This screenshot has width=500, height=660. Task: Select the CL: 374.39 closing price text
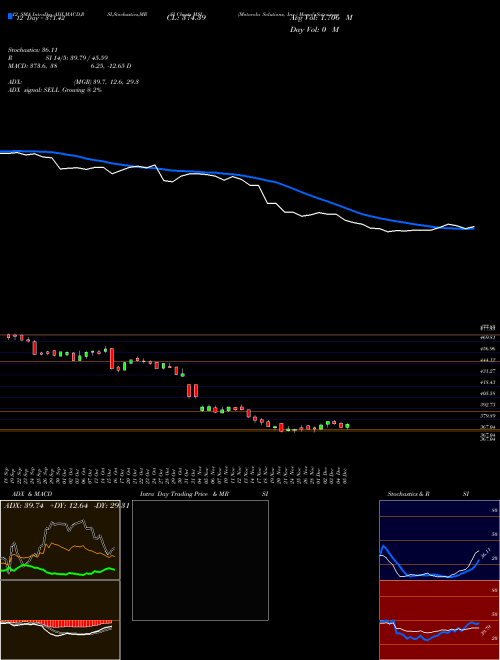point(186,18)
